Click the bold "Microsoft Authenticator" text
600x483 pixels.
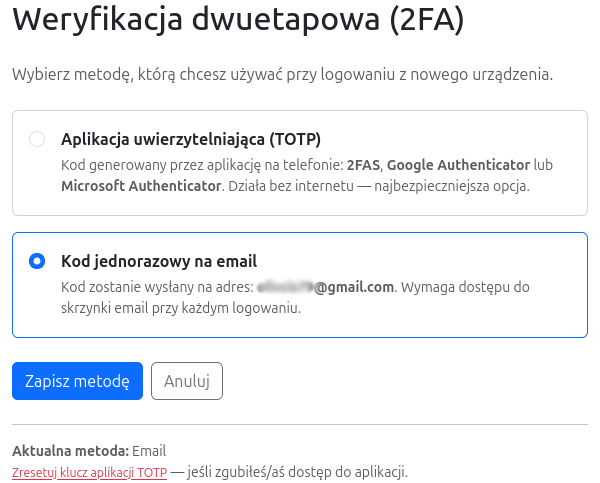tap(141, 186)
